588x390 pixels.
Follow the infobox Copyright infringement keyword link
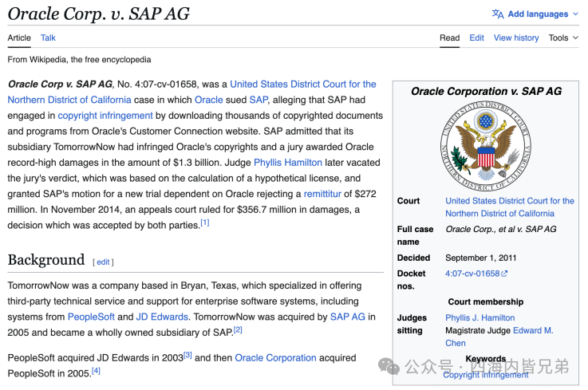coord(486,375)
